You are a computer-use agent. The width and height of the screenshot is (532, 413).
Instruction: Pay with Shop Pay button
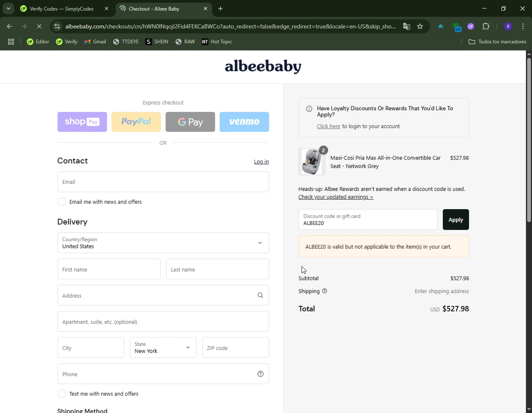(82, 122)
